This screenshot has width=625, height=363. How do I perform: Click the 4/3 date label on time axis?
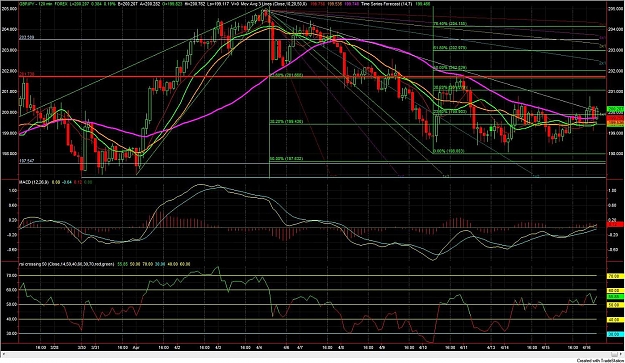click(218, 348)
